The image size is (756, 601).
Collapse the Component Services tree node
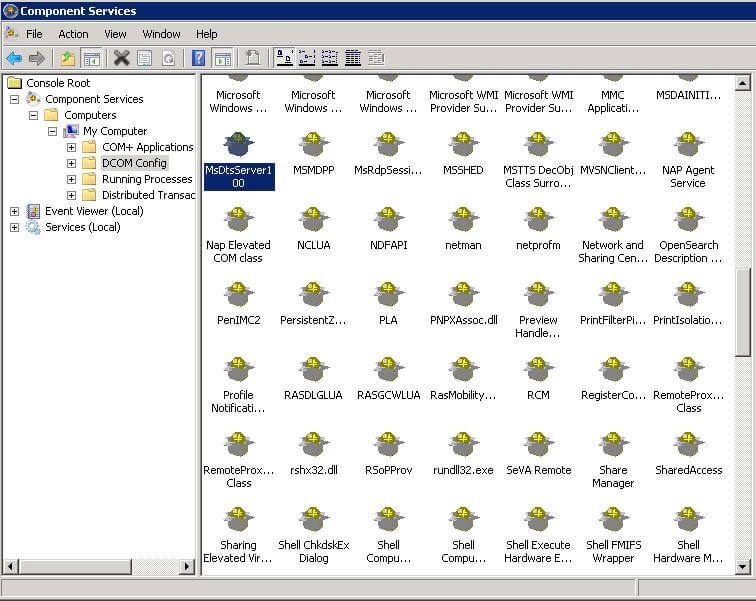pos(14,99)
